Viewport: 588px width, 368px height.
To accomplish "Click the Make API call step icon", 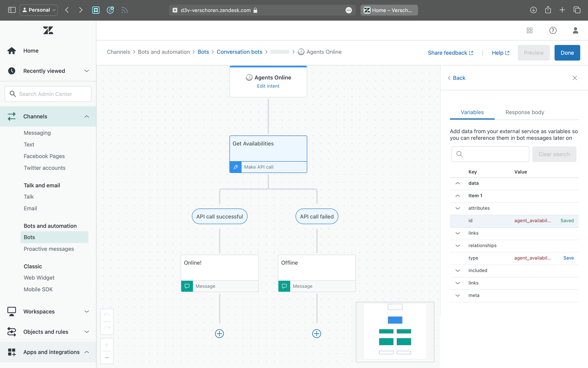I will tap(235, 167).
